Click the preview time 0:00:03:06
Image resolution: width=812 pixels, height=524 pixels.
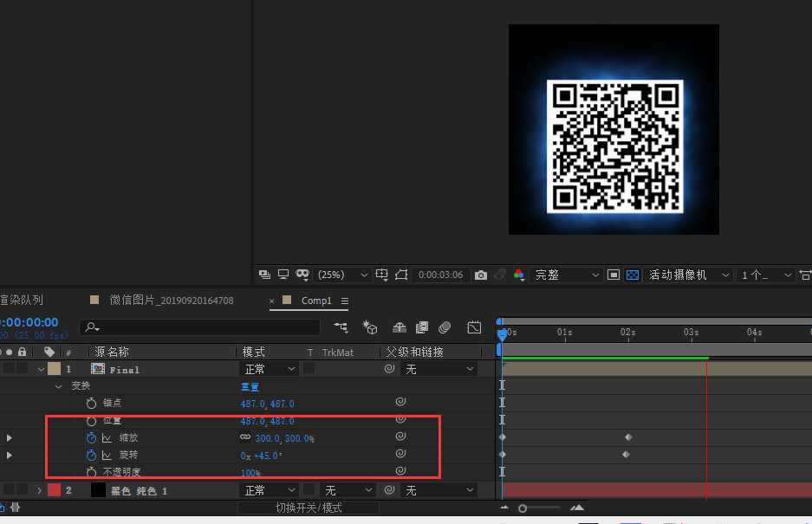[x=441, y=275]
